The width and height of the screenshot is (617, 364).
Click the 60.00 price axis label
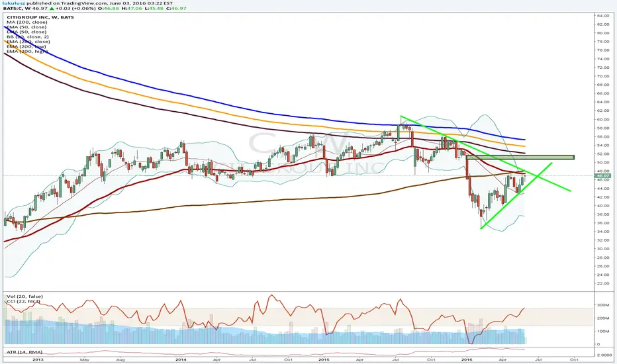[x=603, y=120]
